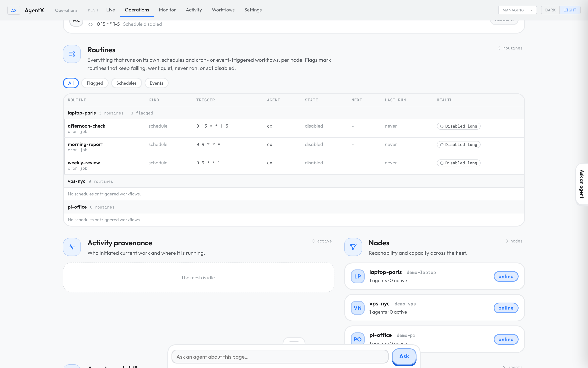Focus the Ask an agent input field
The height and width of the screenshot is (368, 588).
[x=280, y=357]
